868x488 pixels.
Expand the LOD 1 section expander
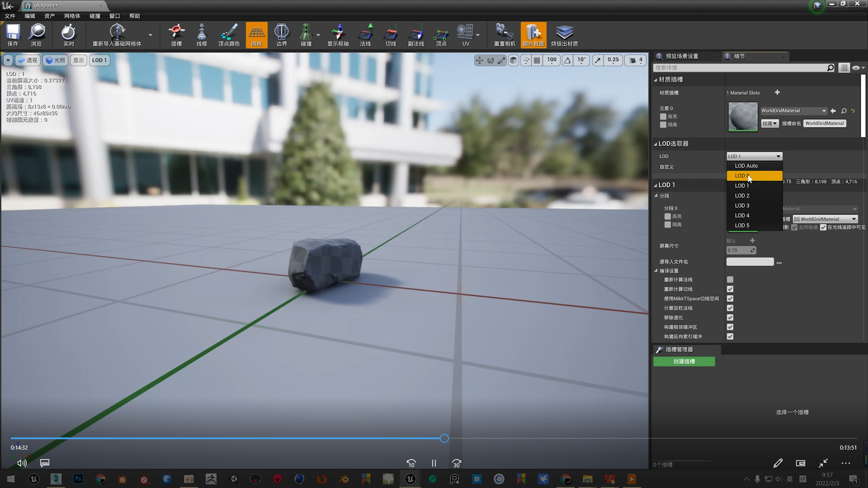click(655, 185)
